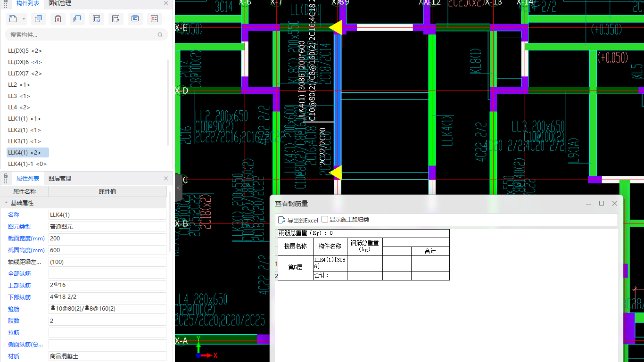Select LL3 <1> in component list

19,96
